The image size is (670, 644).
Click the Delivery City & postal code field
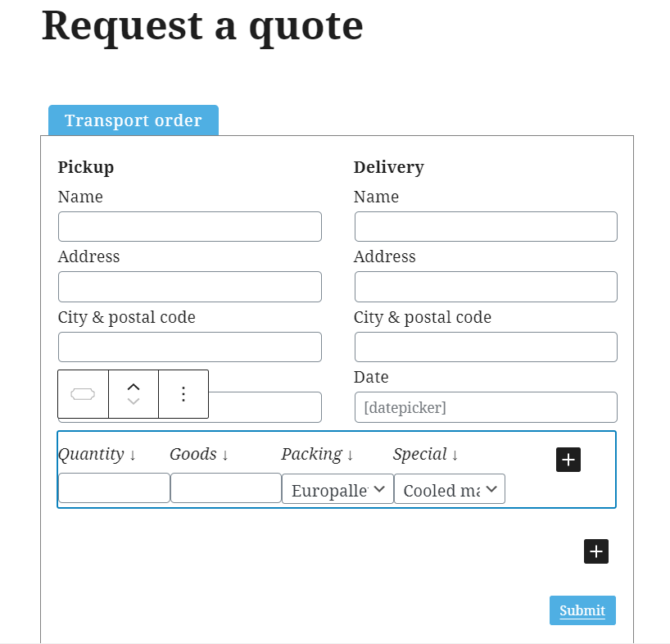tap(486, 347)
